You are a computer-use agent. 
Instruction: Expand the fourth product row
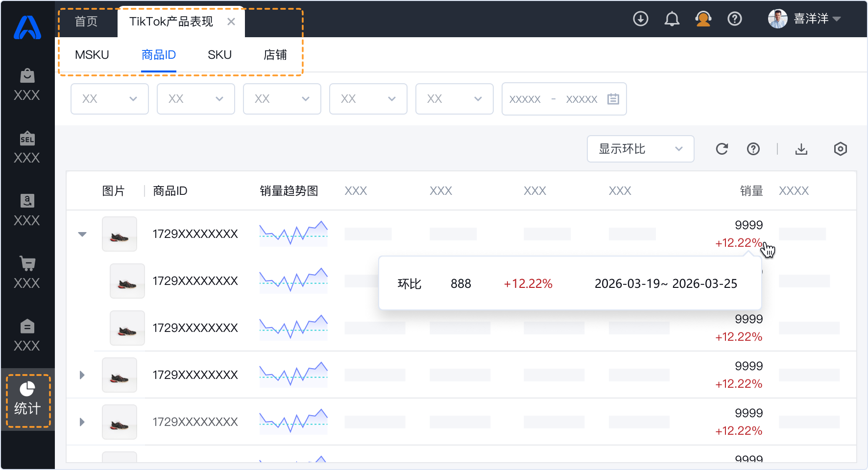82,375
